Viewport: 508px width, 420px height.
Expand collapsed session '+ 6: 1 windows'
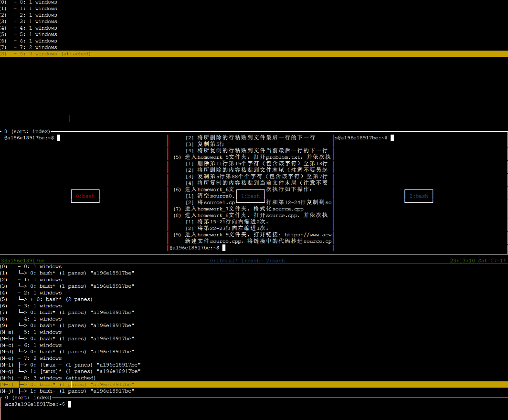click(15, 41)
